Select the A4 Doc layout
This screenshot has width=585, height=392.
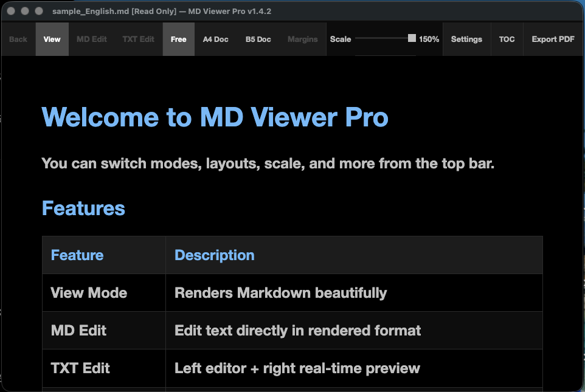point(216,39)
